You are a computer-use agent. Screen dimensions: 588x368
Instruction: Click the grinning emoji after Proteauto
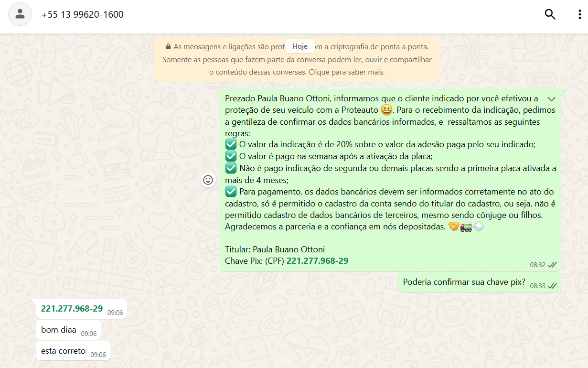coord(386,110)
